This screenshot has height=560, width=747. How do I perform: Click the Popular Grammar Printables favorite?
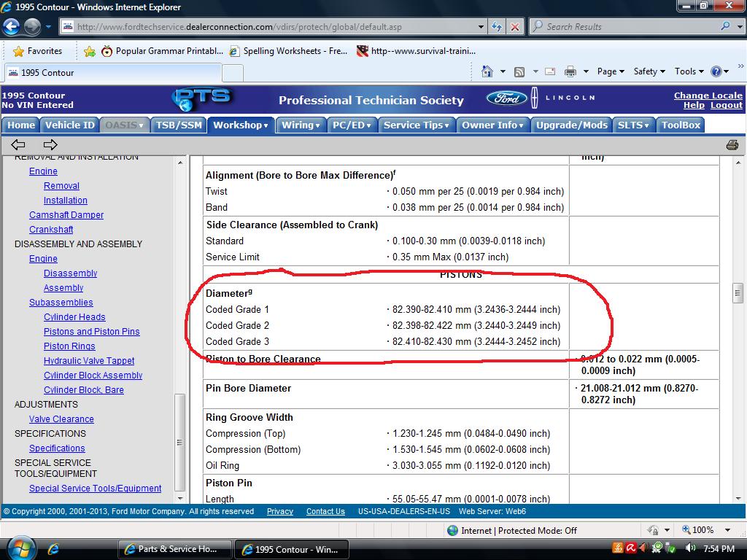[x=162, y=51]
